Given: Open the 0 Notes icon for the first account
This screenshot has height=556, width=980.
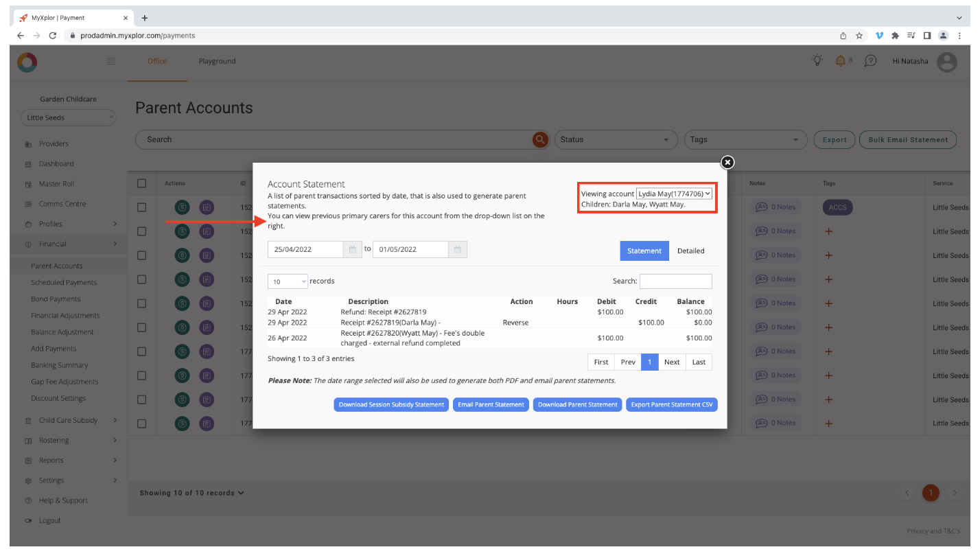Looking at the screenshot, I should [x=776, y=207].
